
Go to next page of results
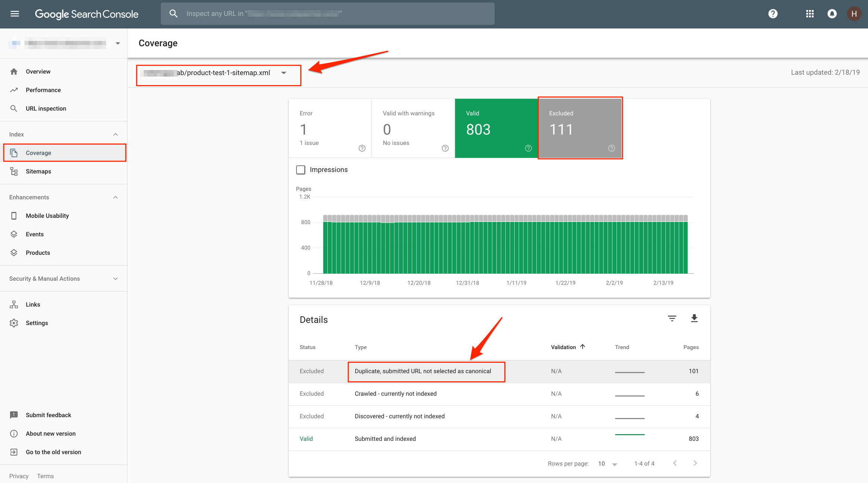[x=695, y=463]
